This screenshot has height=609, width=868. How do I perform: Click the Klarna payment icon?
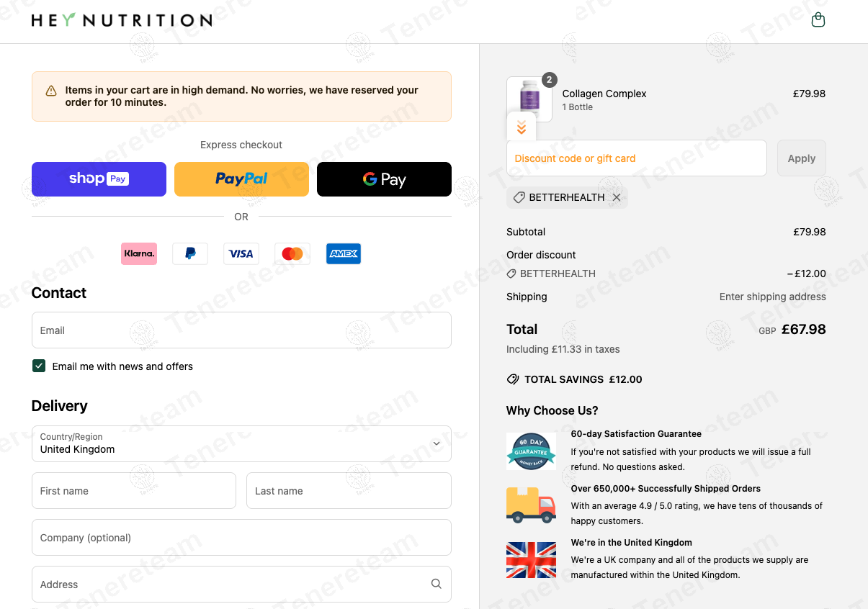[139, 253]
